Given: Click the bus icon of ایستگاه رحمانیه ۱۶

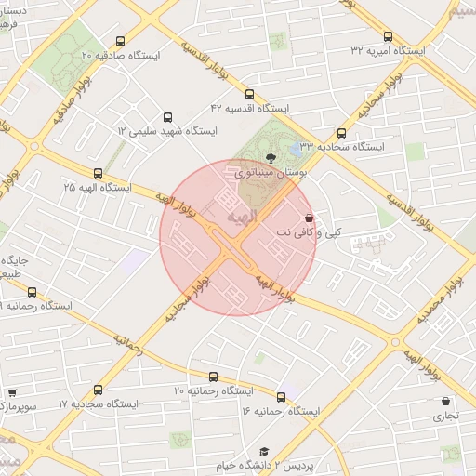Looking at the screenshot, I should pyautogui.click(x=282, y=397).
